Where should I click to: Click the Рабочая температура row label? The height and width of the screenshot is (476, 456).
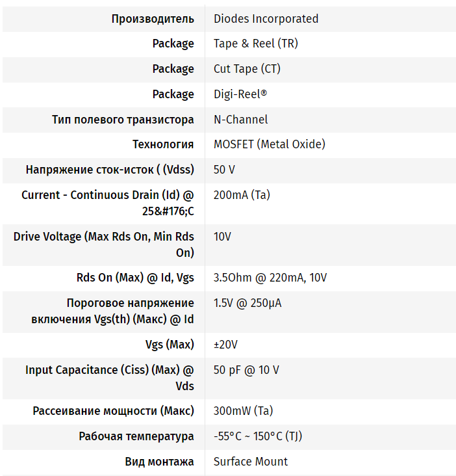(x=136, y=436)
